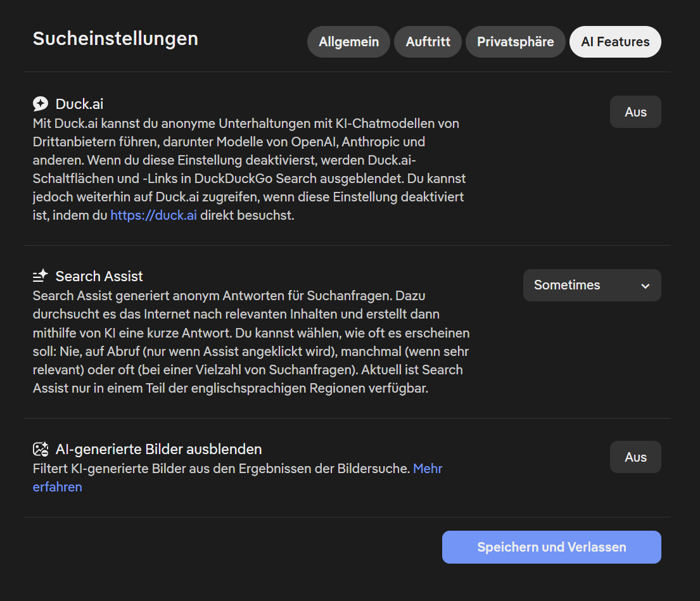Open the Auftritt settings tab
The width and height of the screenshot is (700, 601).
pos(428,42)
